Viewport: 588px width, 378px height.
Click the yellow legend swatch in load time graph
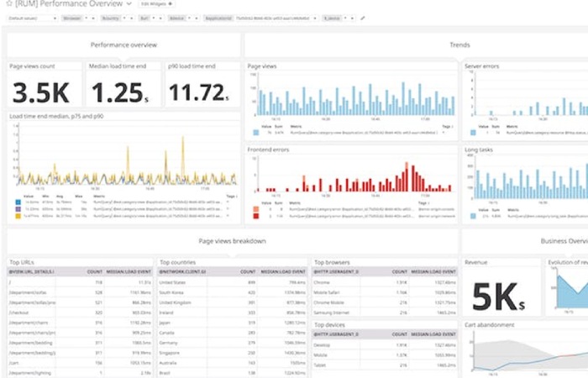pos(18,216)
